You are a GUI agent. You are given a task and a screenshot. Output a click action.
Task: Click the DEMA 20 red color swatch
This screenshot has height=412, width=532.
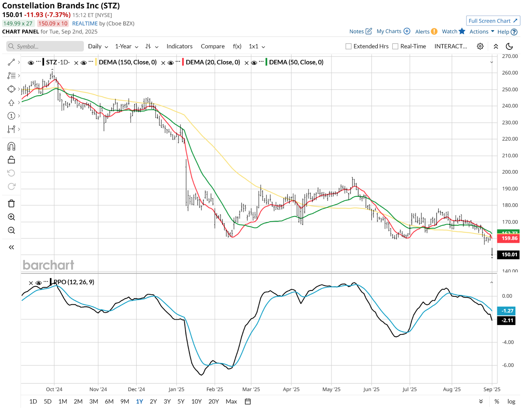coord(183,62)
